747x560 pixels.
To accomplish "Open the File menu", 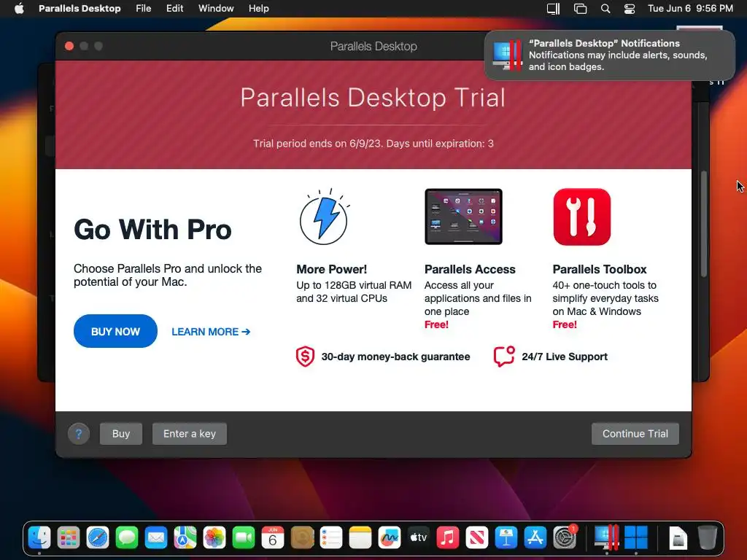I will pos(143,8).
